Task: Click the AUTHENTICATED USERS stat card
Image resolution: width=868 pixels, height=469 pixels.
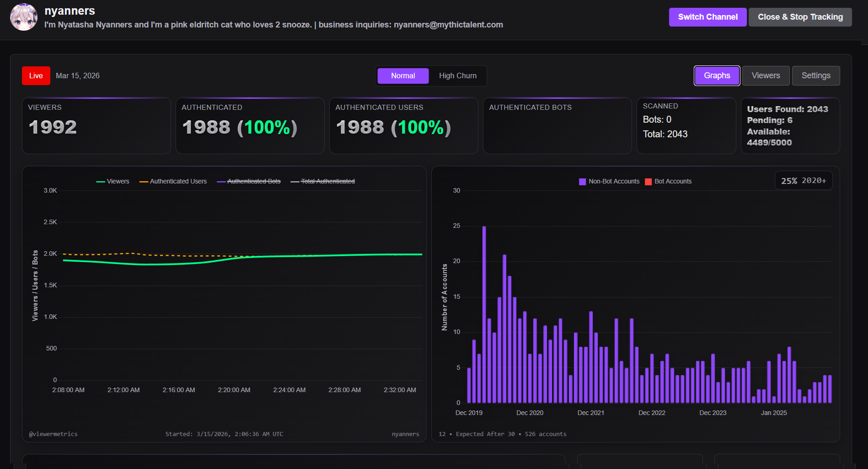Action: (404, 126)
